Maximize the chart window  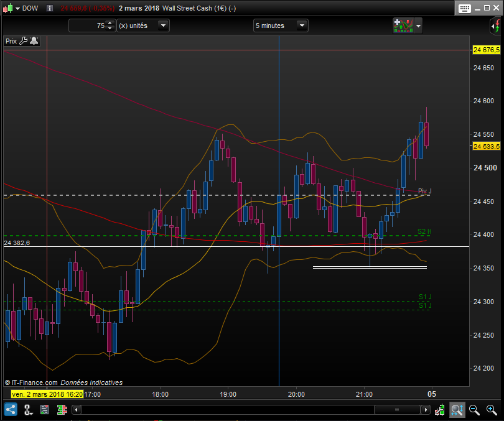coord(487,8)
